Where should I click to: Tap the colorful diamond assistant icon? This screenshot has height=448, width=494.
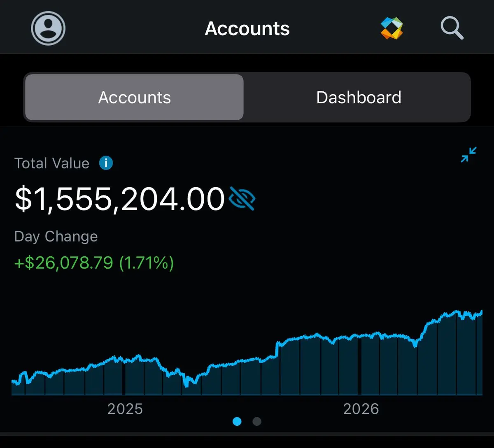coord(391,28)
